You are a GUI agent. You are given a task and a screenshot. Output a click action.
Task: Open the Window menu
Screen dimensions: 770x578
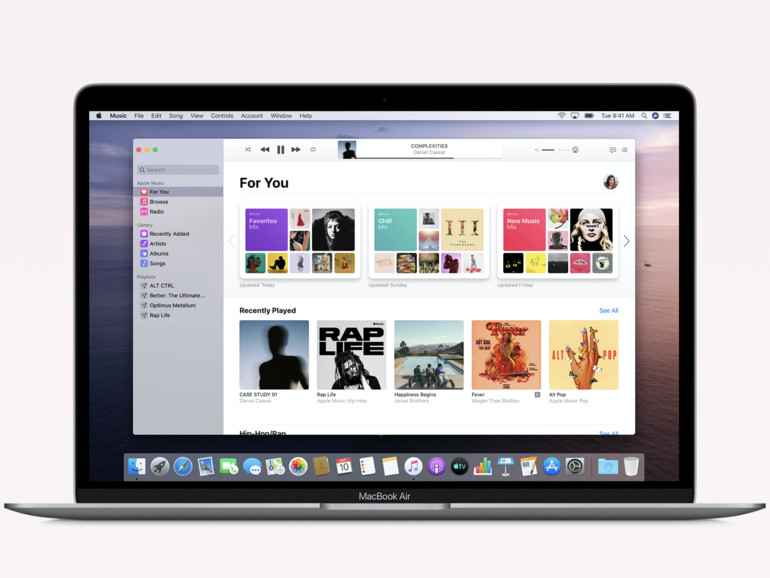point(281,116)
